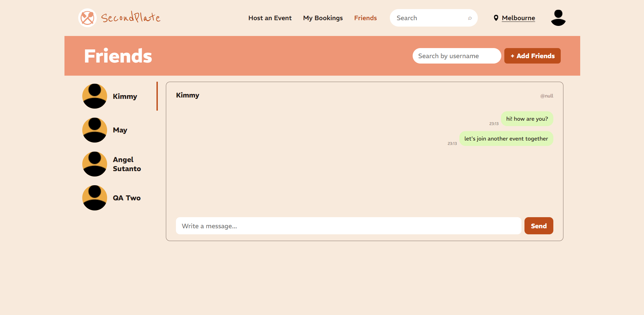Open the user profile icon in header
Image resolution: width=644 pixels, height=315 pixels.
tap(558, 18)
